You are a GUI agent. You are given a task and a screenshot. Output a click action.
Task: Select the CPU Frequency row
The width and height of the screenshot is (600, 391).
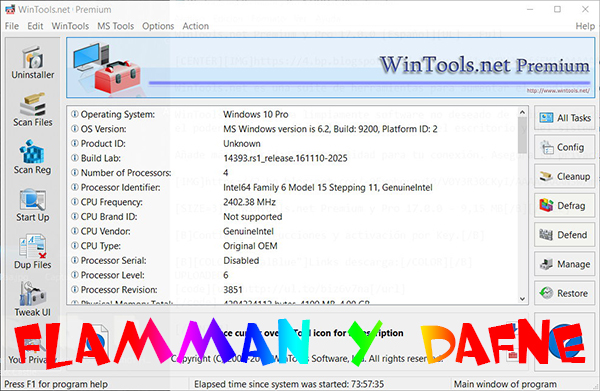click(293, 202)
